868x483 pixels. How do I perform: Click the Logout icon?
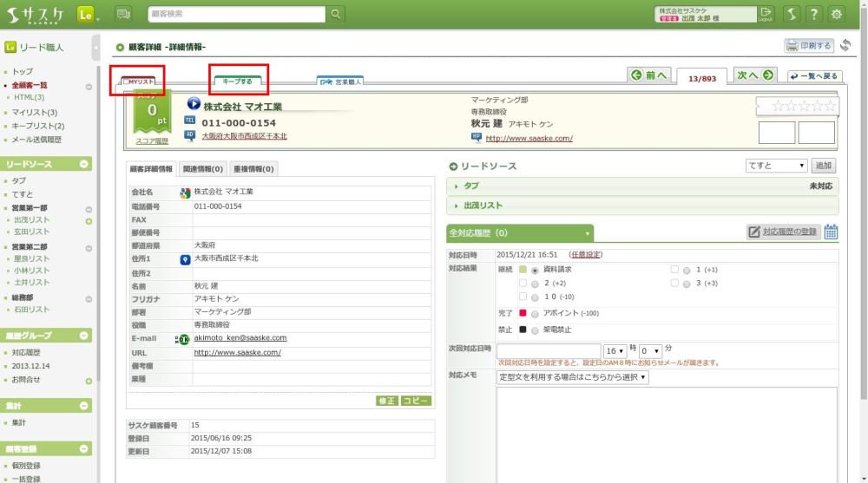(765, 14)
